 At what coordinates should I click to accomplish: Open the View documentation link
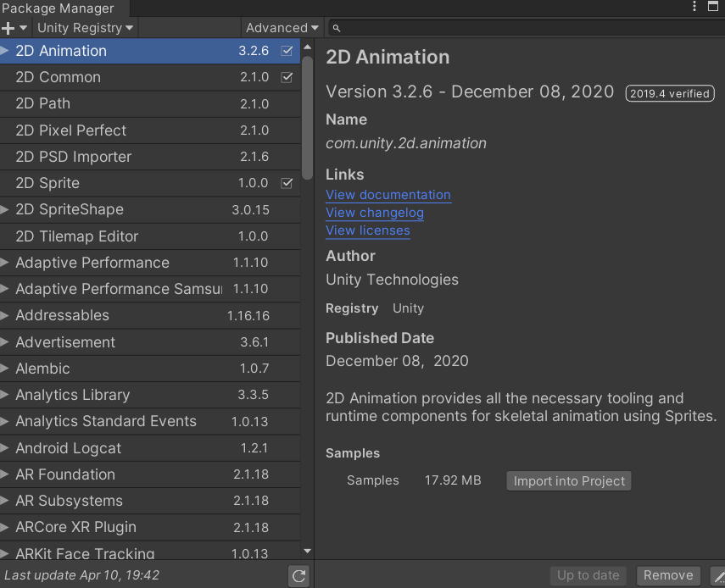(x=388, y=195)
